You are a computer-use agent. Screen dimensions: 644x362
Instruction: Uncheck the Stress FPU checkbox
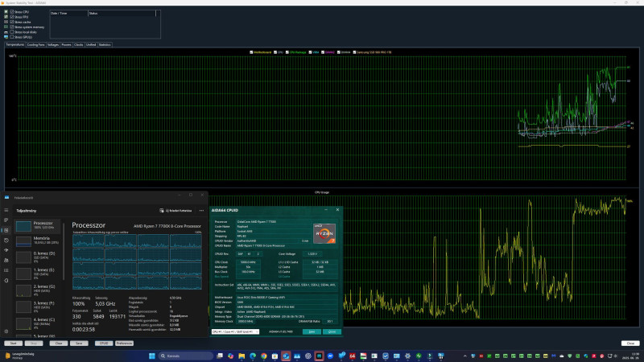pyautogui.click(x=11, y=17)
